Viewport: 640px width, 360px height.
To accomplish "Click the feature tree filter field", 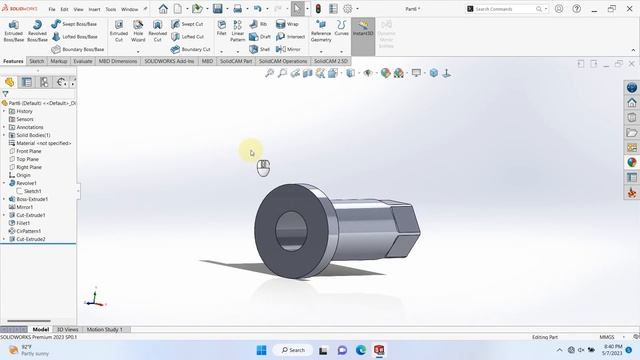I will coord(41,94).
